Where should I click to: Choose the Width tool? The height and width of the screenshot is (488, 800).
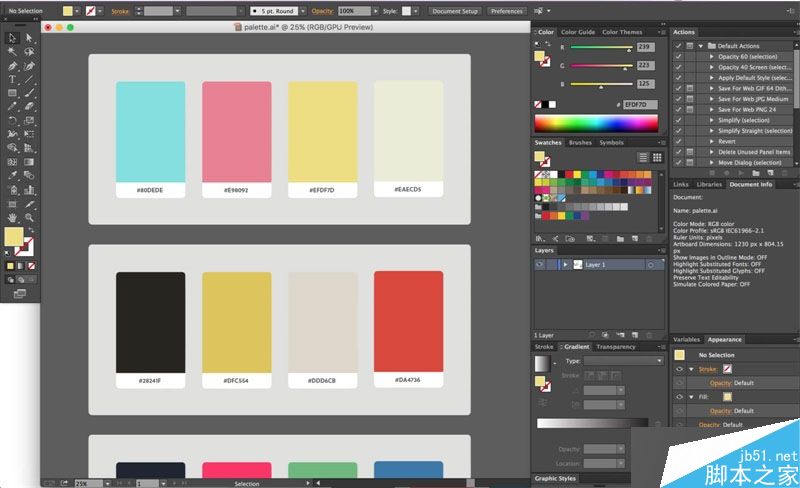(x=12, y=134)
